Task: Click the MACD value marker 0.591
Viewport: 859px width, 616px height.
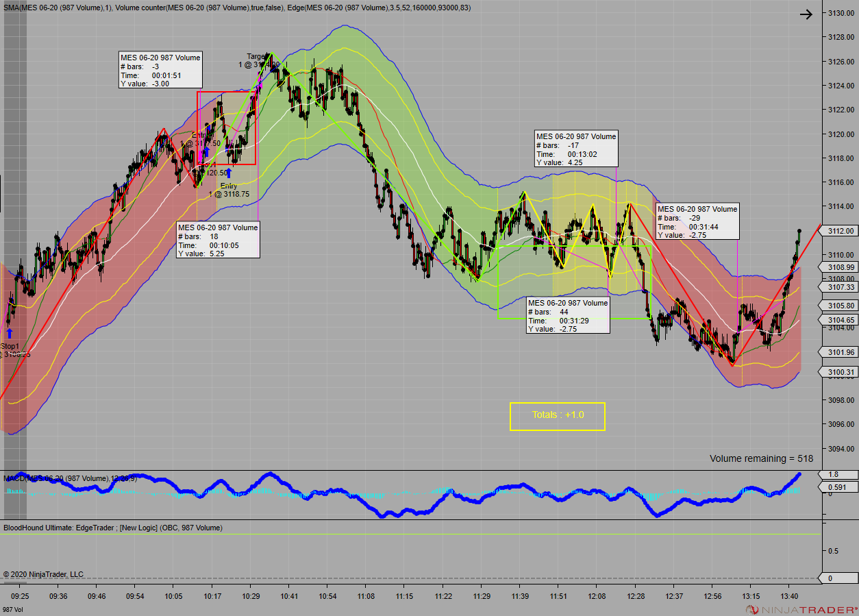Action: click(x=839, y=488)
